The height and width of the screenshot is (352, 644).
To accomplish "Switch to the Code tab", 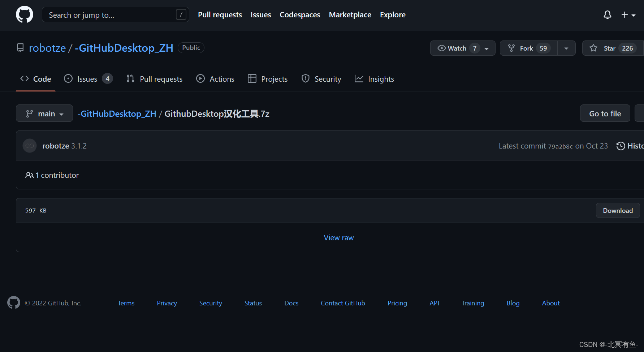I will pos(36,79).
